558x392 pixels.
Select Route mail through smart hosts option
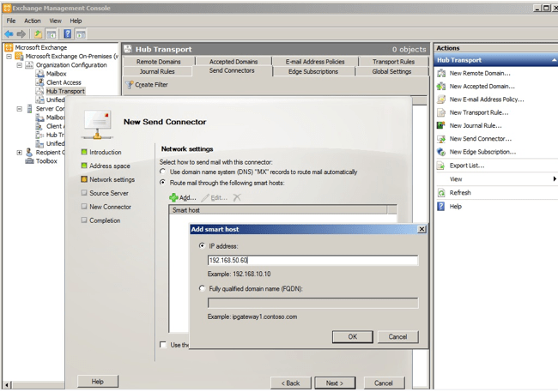[x=162, y=182]
